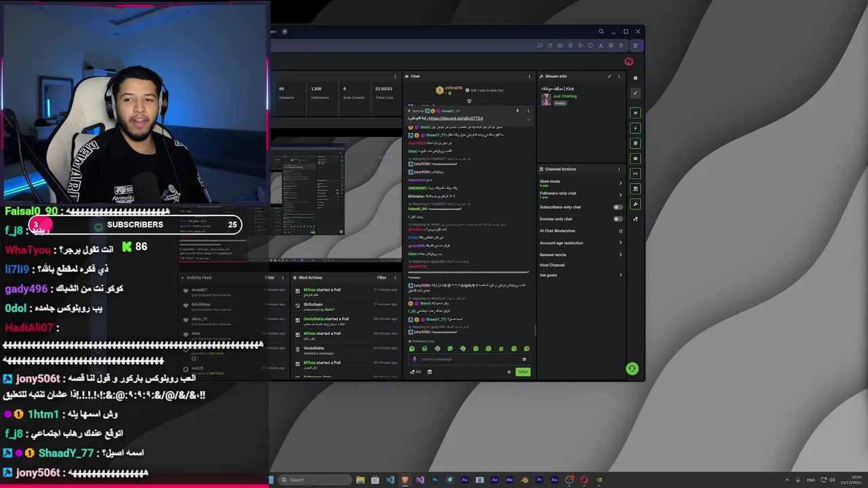Open Brave browser from taskbar
Image resolution: width=868 pixels, height=488 pixels.
[x=405, y=480]
